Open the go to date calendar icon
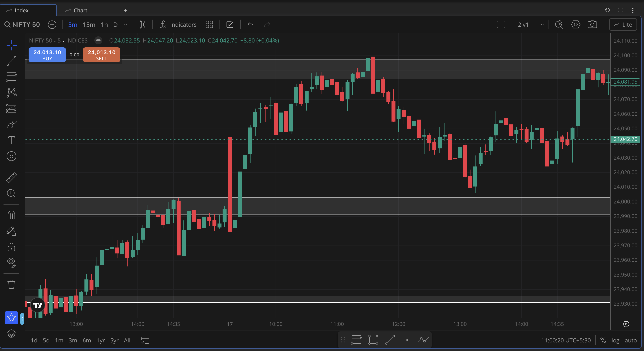The image size is (644, 351). pyautogui.click(x=145, y=340)
